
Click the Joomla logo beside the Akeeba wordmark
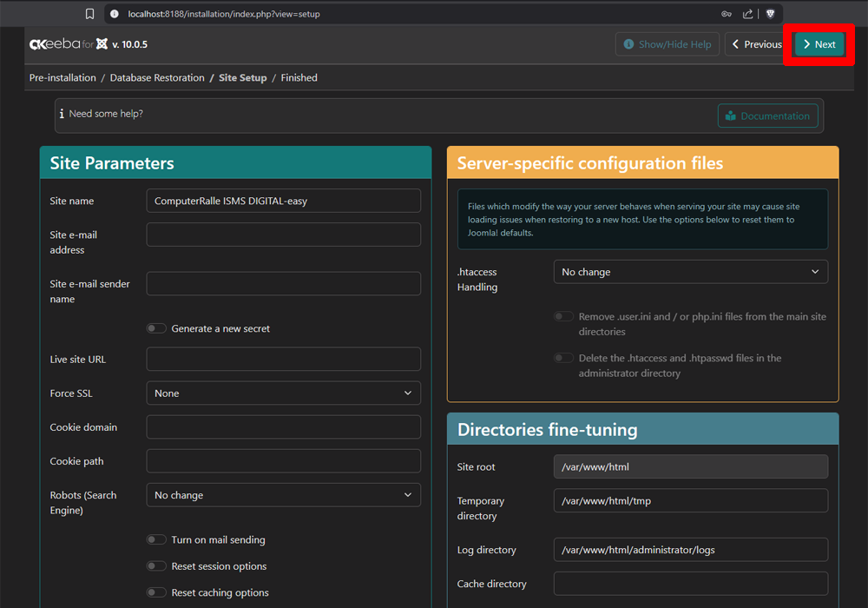coord(102,43)
